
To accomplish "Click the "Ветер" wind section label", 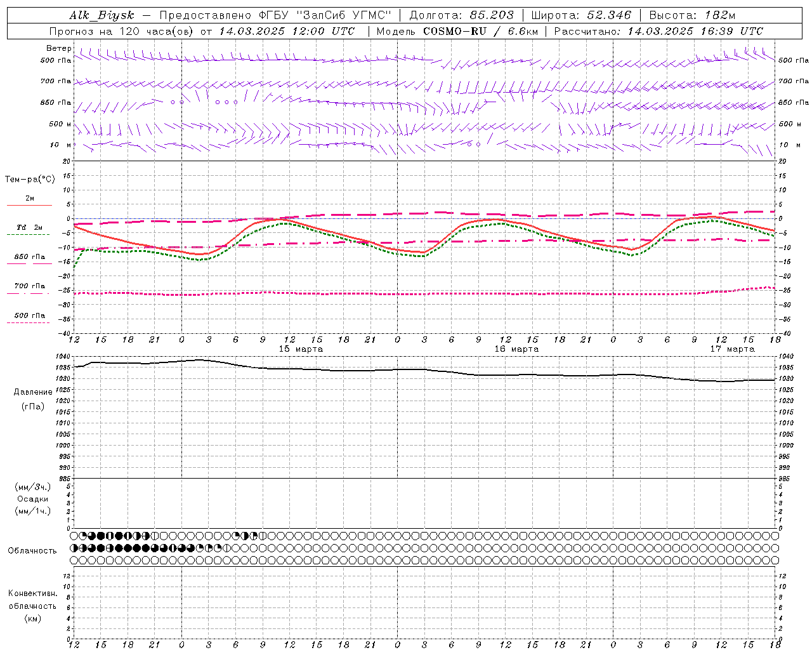I will tap(59, 48).
